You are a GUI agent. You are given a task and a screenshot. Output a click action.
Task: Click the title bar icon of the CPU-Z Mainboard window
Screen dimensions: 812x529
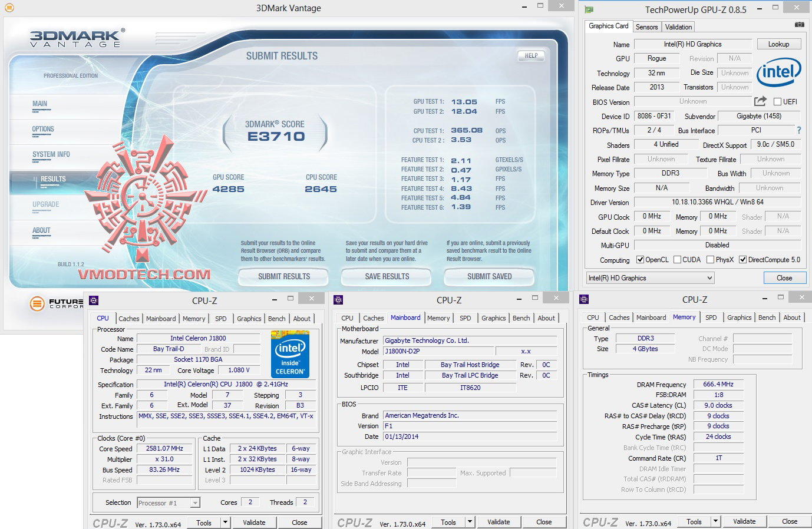(x=338, y=300)
